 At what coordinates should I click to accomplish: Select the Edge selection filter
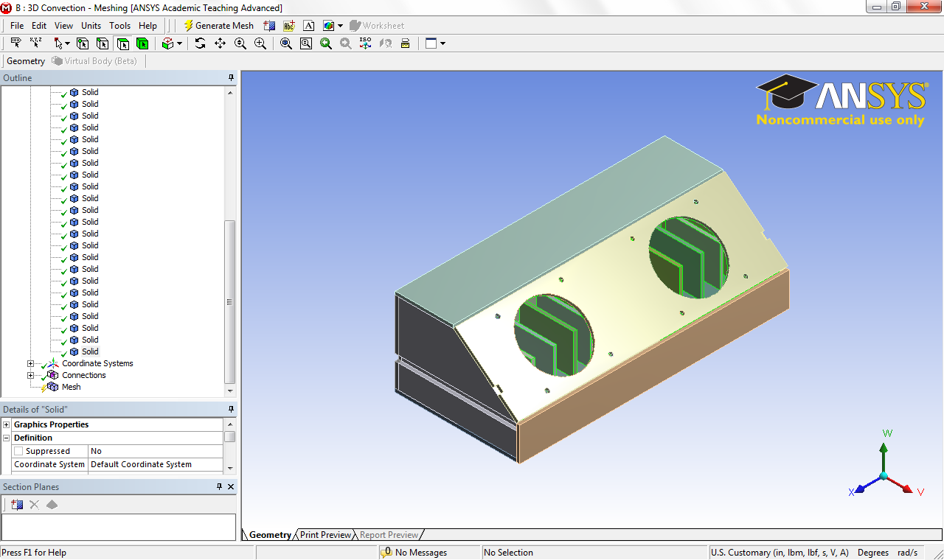pyautogui.click(x=103, y=43)
